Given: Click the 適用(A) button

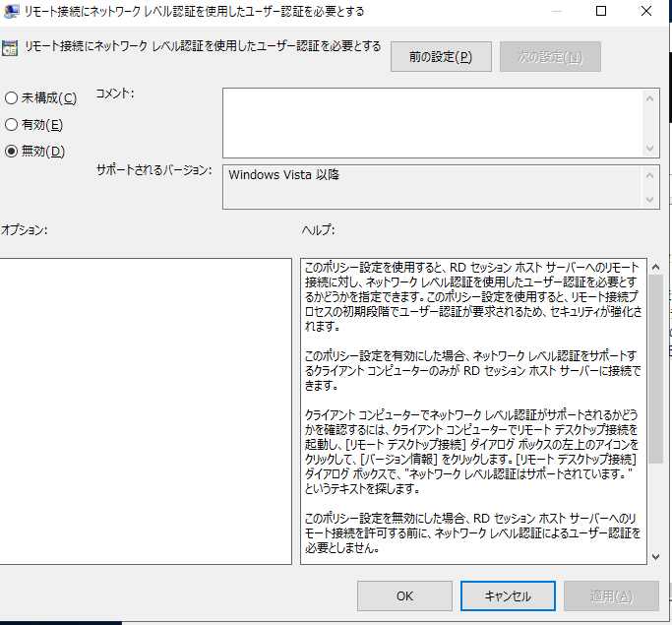Looking at the screenshot, I should click(x=611, y=595).
